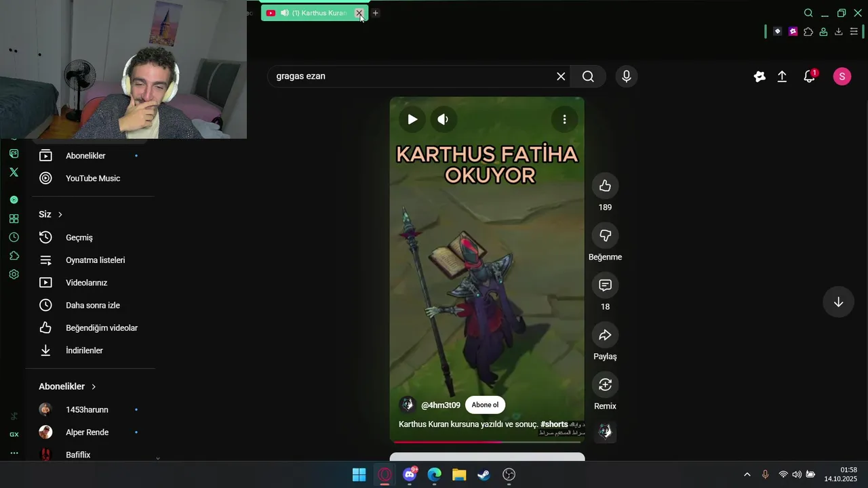Mute the tab via its speaker icon
The height and width of the screenshot is (488, 868).
[x=284, y=13]
